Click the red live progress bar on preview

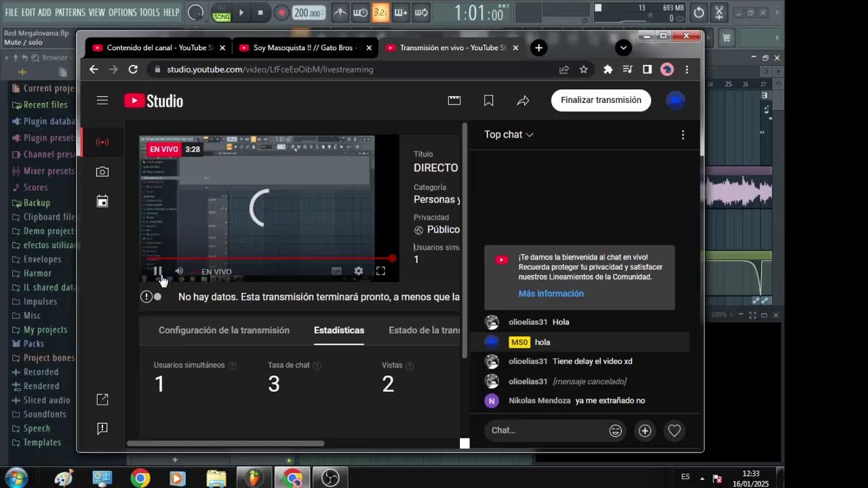[x=269, y=258]
